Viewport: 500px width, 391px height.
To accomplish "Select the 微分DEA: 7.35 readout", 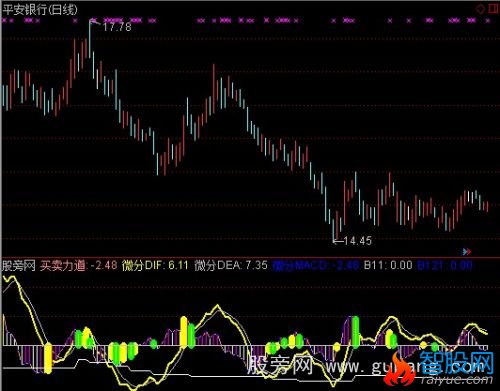I will point(231,266).
